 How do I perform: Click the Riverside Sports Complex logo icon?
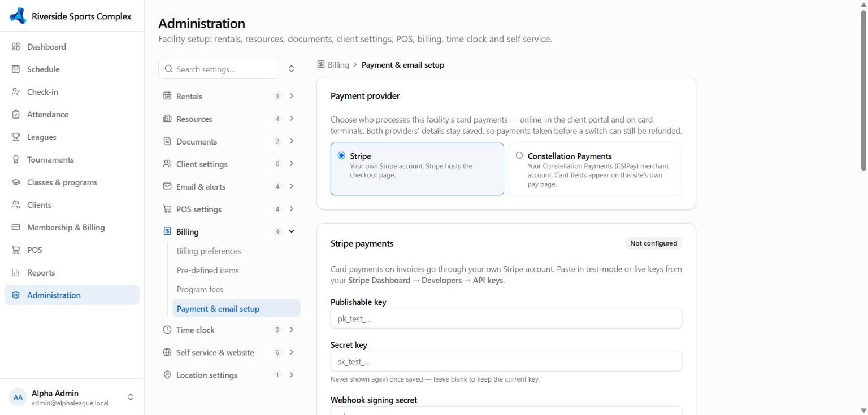[x=18, y=16]
